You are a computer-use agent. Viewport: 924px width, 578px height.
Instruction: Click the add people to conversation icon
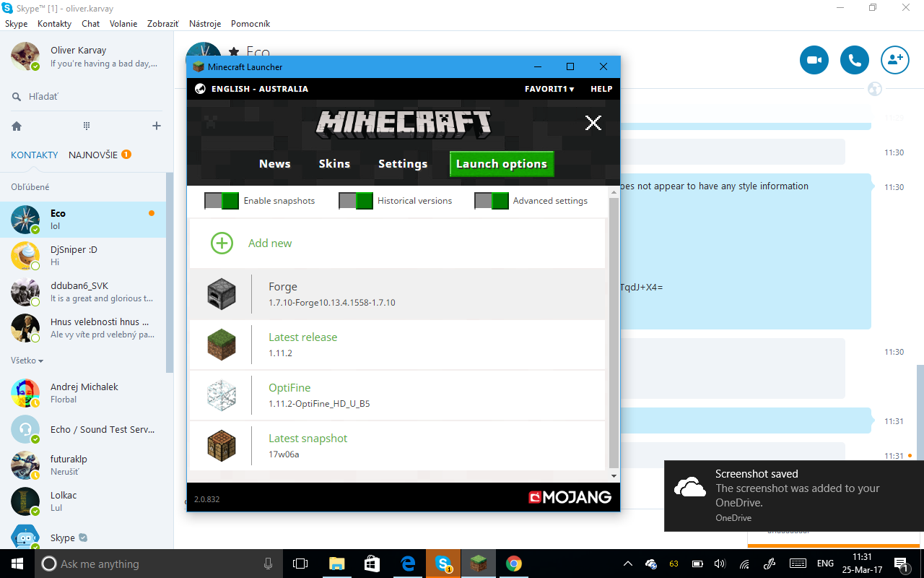click(895, 60)
